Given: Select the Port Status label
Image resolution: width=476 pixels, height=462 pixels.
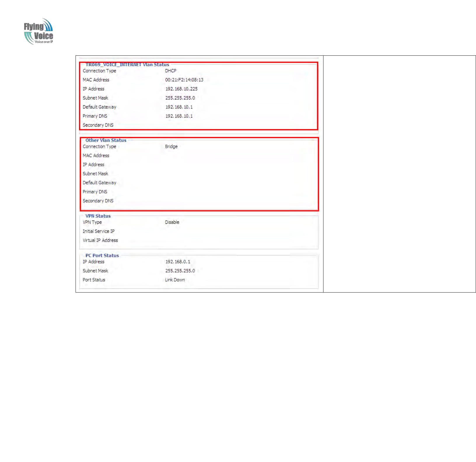Looking at the screenshot, I should [94, 280].
